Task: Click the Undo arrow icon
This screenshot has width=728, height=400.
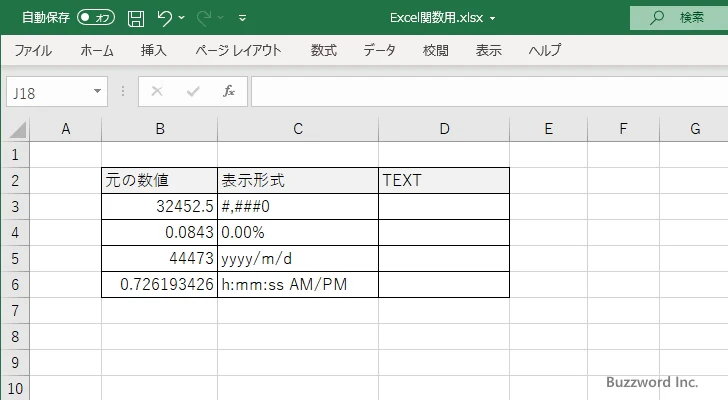Action: [x=165, y=18]
